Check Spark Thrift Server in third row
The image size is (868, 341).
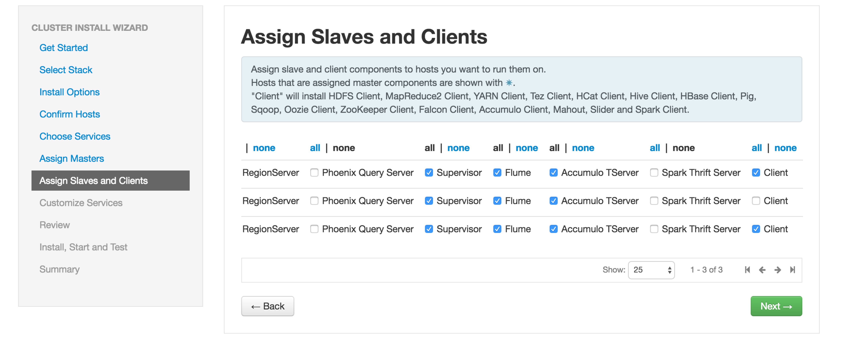(654, 229)
